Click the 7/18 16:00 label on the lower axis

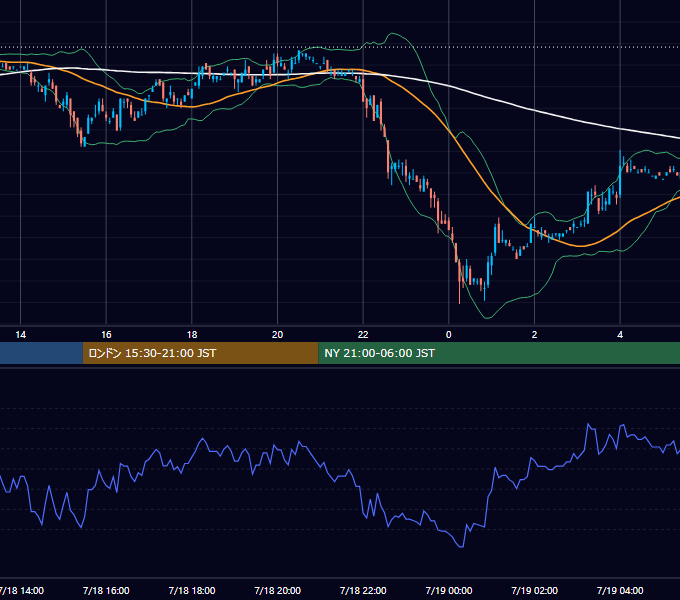click(106, 591)
